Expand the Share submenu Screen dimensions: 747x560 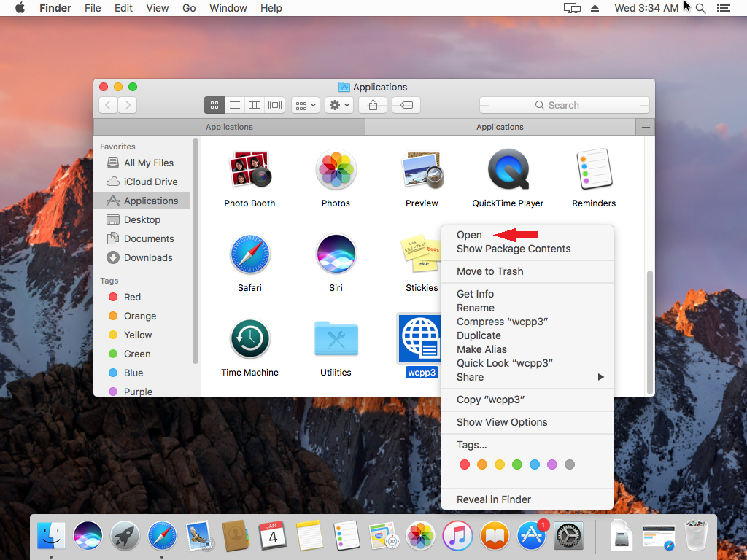click(x=527, y=377)
